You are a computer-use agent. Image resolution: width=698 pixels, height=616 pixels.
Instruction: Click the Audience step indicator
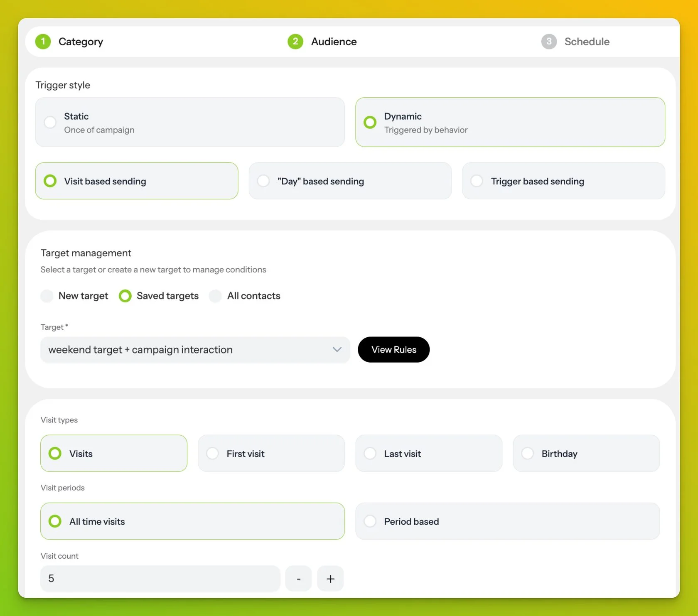(x=322, y=42)
